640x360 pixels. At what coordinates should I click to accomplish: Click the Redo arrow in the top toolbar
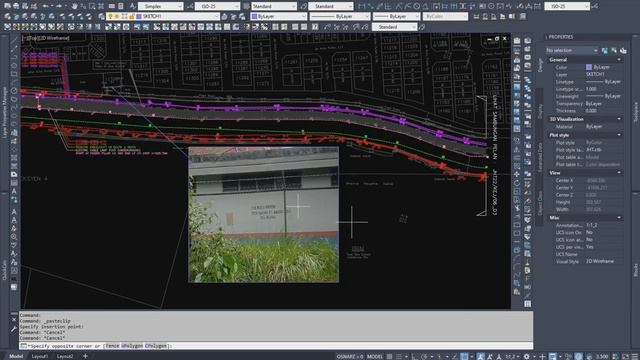(x=58, y=6)
